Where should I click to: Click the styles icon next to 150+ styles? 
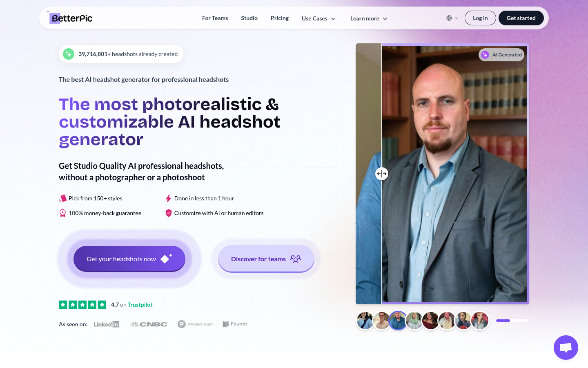(62, 198)
